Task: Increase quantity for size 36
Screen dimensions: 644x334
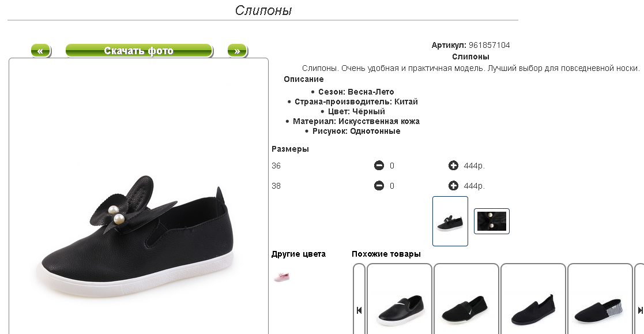Action: [453, 166]
